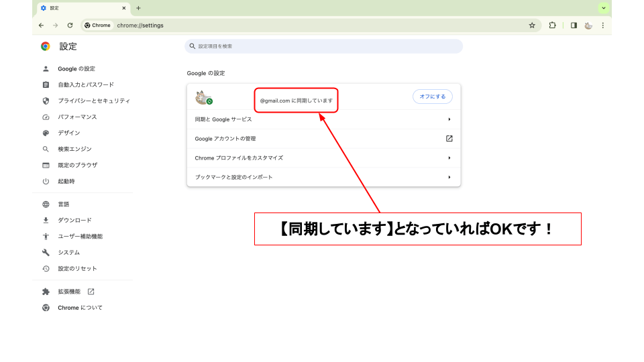Select 自動入力とパスワード in sidebar

86,85
